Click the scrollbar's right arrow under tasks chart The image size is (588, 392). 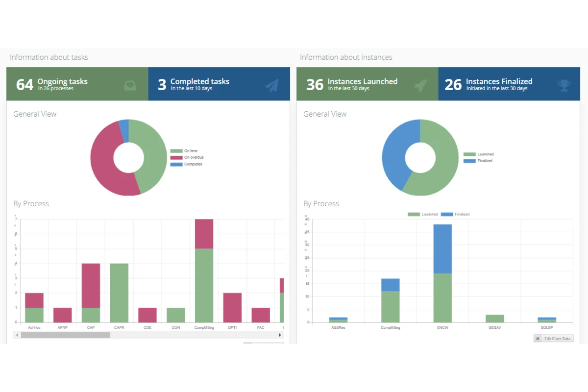pos(280,335)
